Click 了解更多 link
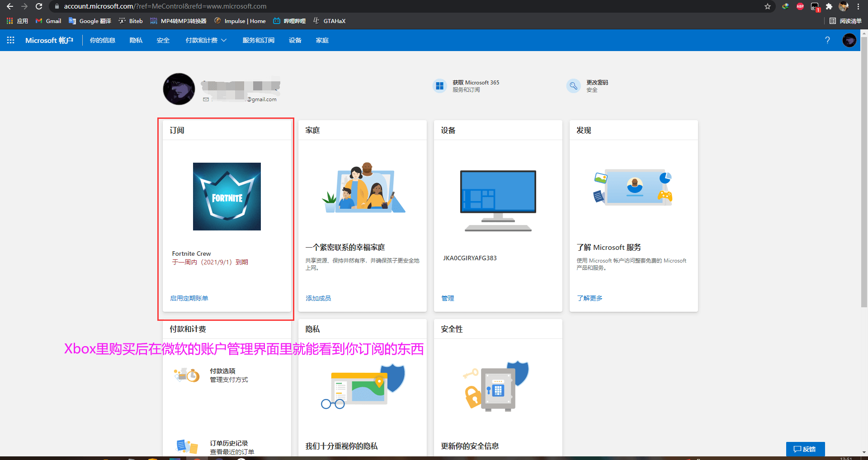 pyautogui.click(x=590, y=298)
